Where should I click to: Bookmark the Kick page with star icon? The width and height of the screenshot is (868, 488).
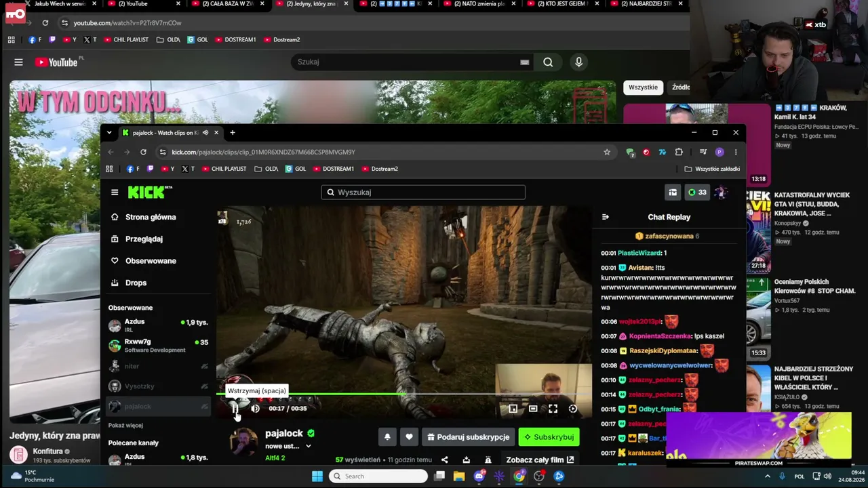click(x=607, y=152)
